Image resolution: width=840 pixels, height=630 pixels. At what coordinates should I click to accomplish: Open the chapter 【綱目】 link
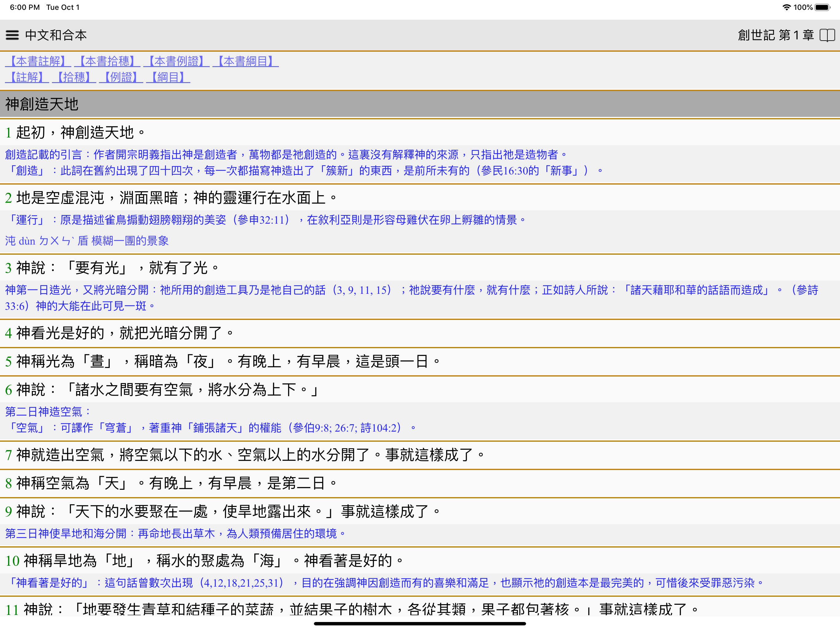pos(168,77)
